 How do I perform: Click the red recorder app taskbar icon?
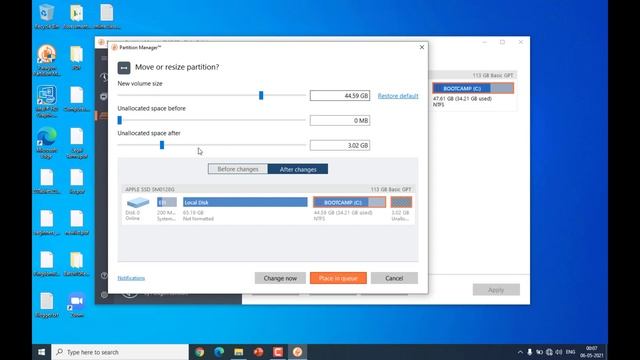(278, 352)
